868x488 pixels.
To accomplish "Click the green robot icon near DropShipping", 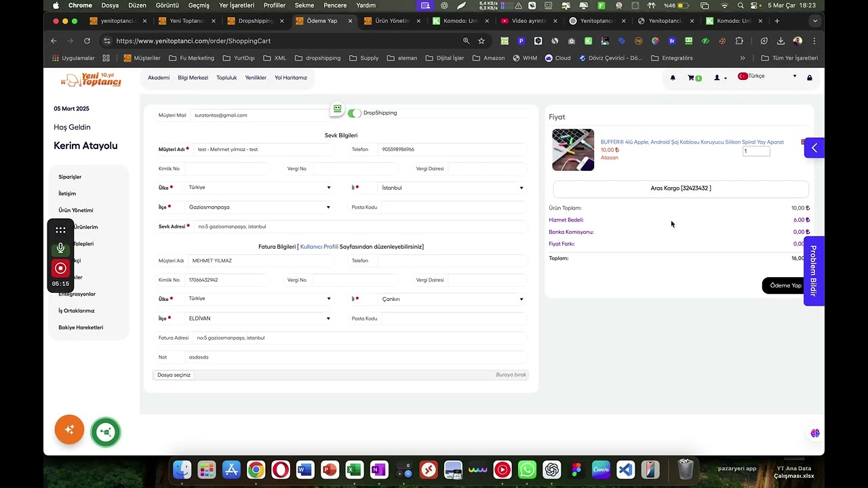I will [337, 109].
